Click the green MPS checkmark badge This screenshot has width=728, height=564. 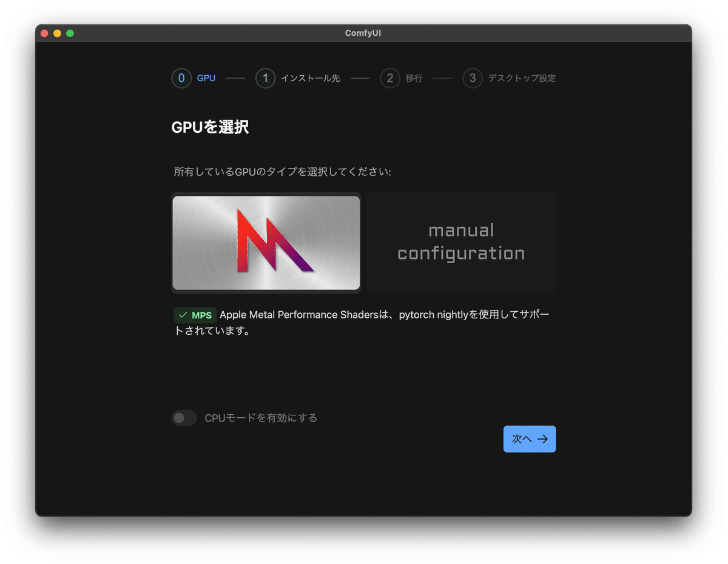click(x=195, y=315)
